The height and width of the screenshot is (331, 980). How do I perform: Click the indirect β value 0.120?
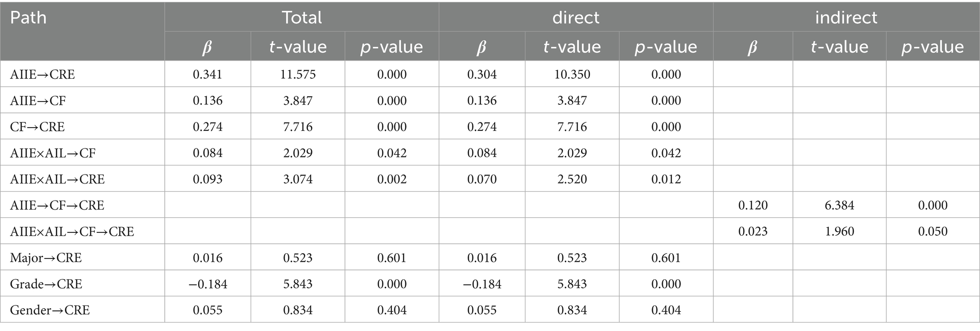pyautogui.click(x=753, y=205)
